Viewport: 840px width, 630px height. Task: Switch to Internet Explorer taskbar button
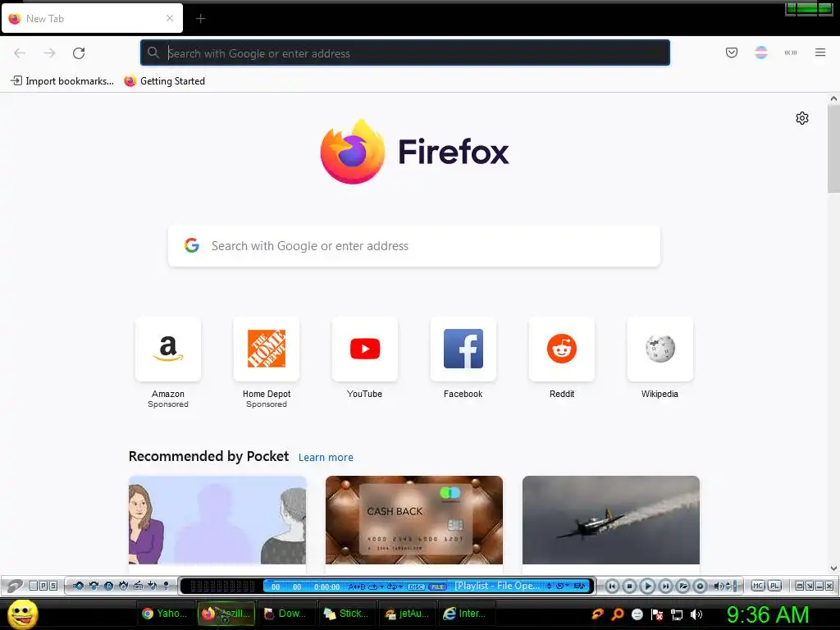467,614
